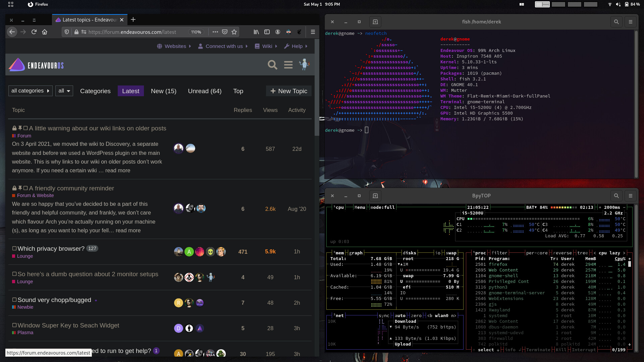
Task: Toggle per-core option in BpyTOP proc
Action: (x=537, y=253)
